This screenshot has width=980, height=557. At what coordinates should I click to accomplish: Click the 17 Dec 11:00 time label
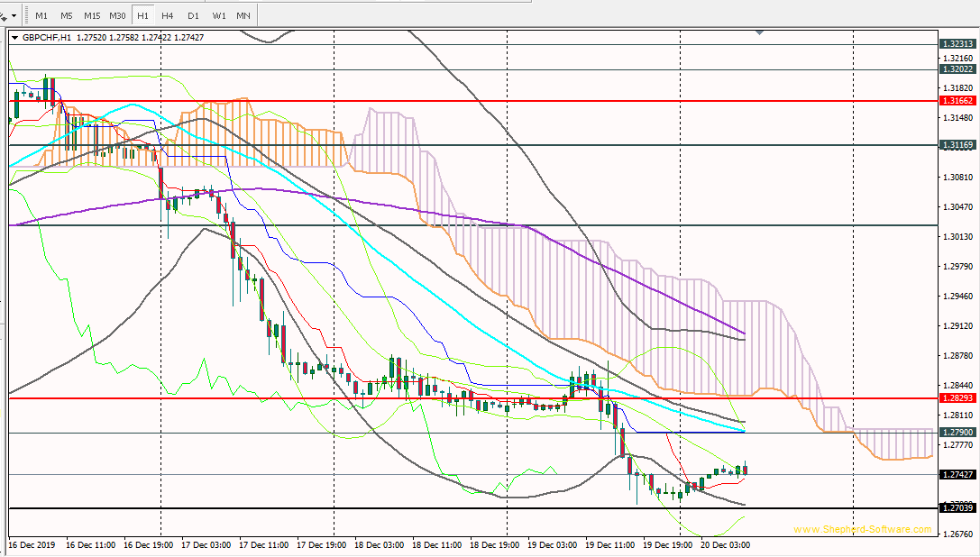[264, 545]
